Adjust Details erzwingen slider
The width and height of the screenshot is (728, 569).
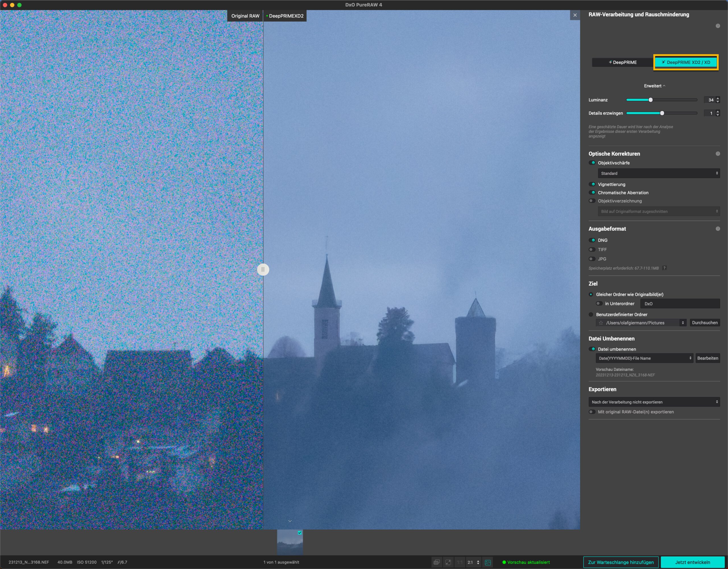coord(662,113)
